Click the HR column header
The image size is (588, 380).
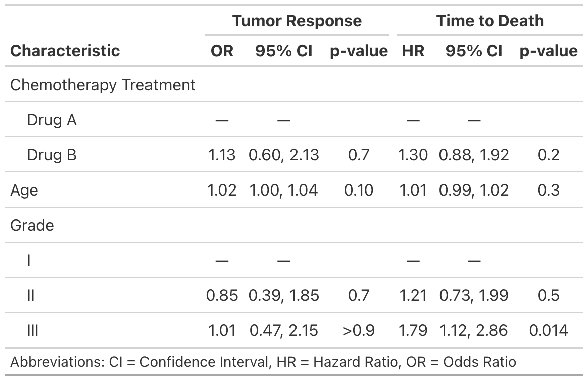point(413,51)
